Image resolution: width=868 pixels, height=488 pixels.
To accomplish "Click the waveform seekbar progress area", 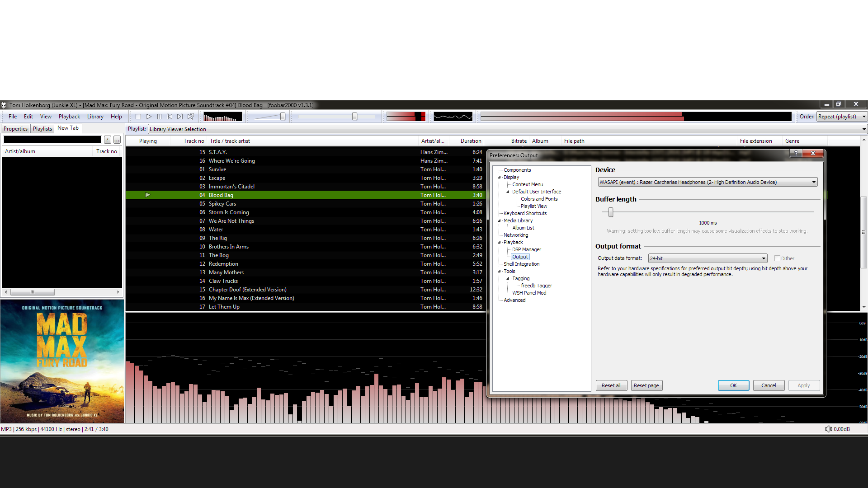I will pos(636,117).
